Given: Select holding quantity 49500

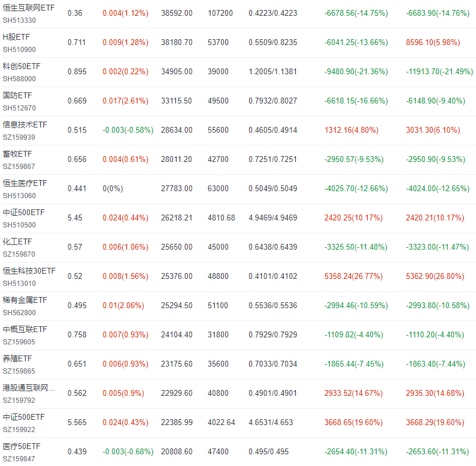Looking at the screenshot, I should (218, 101).
